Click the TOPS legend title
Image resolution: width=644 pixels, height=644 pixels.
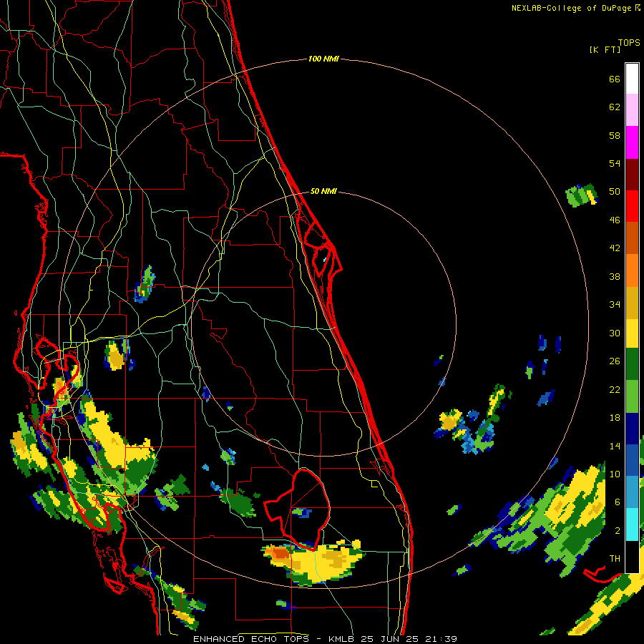tap(629, 42)
